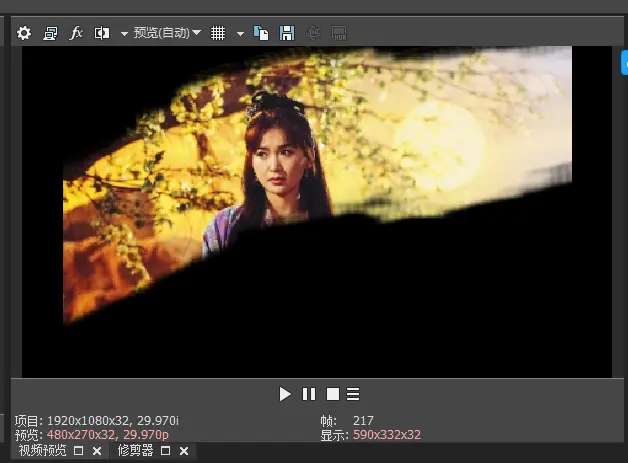628x463 pixels.
Task: Click the 帧 frame number 217
Action: (363, 421)
